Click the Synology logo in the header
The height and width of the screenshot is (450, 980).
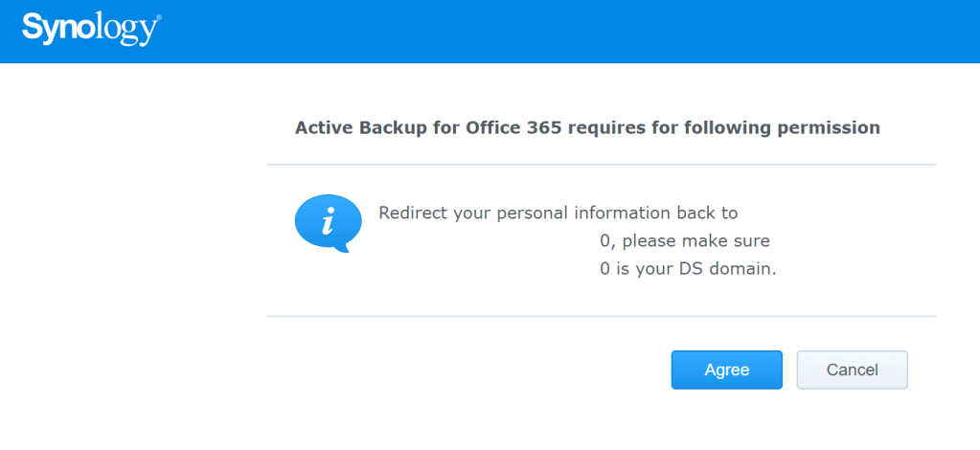coord(89,29)
